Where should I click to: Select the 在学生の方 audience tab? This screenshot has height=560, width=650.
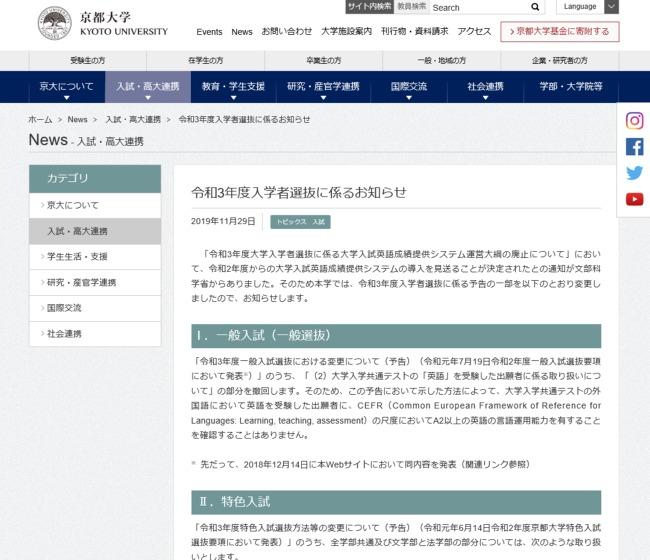coord(206,61)
